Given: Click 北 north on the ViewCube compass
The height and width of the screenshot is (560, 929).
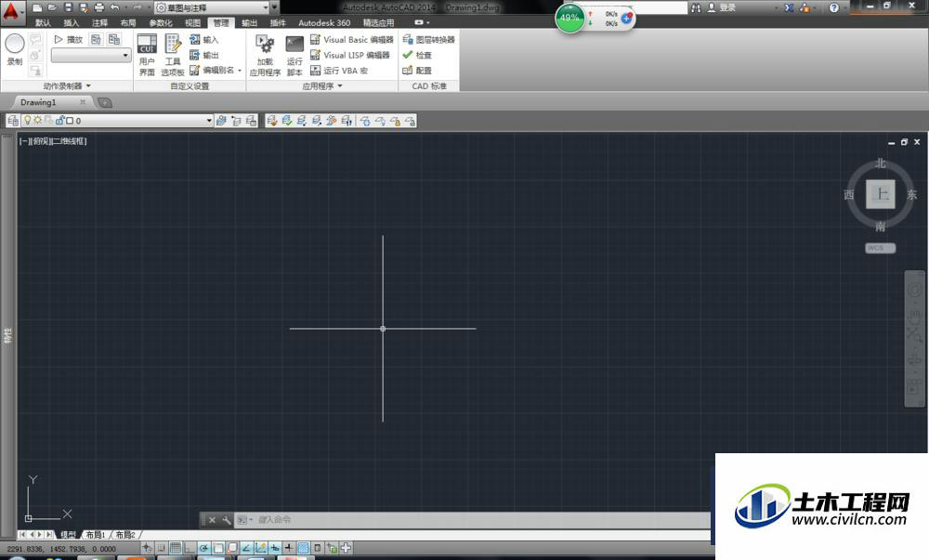Looking at the screenshot, I should (881, 163).
